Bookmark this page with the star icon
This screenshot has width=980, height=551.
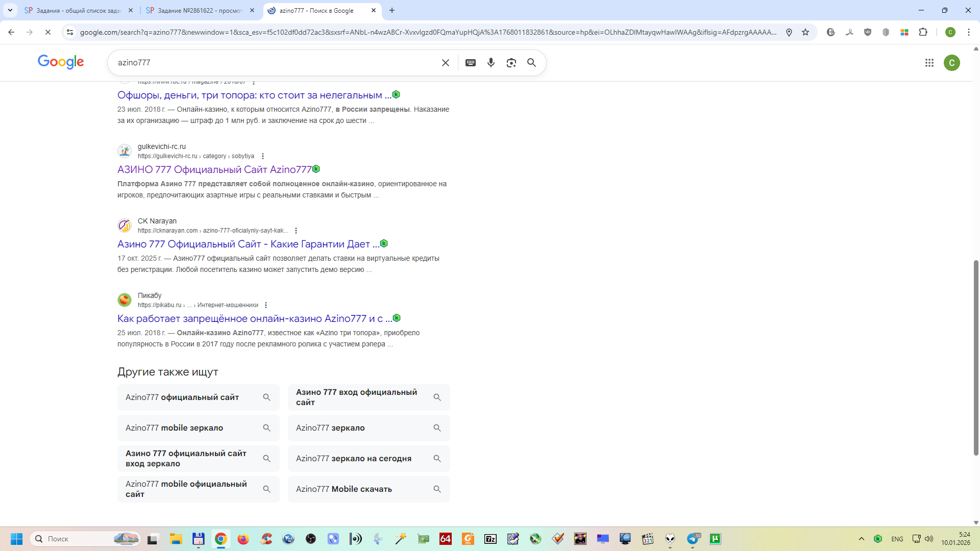pos(805,32)
